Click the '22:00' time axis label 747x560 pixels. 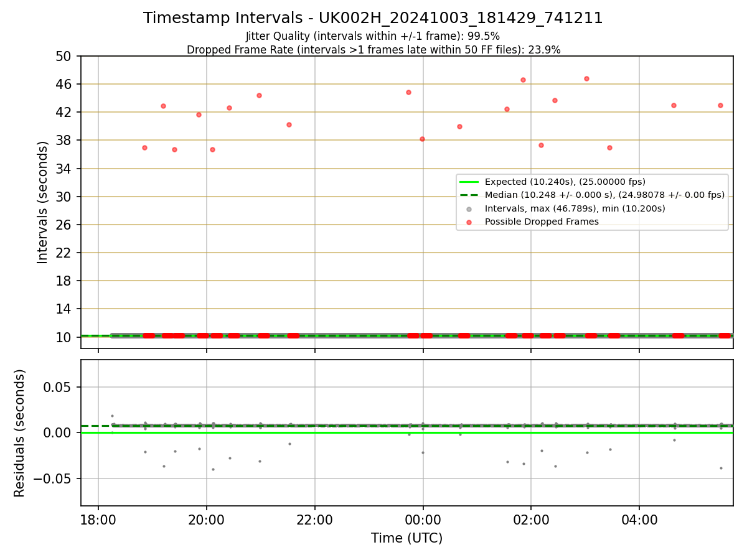point(315,520)
